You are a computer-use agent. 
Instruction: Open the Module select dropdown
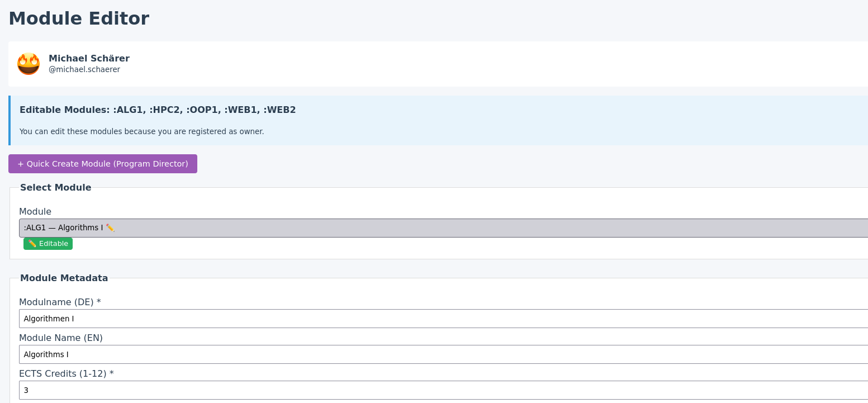tap(443, 228)
